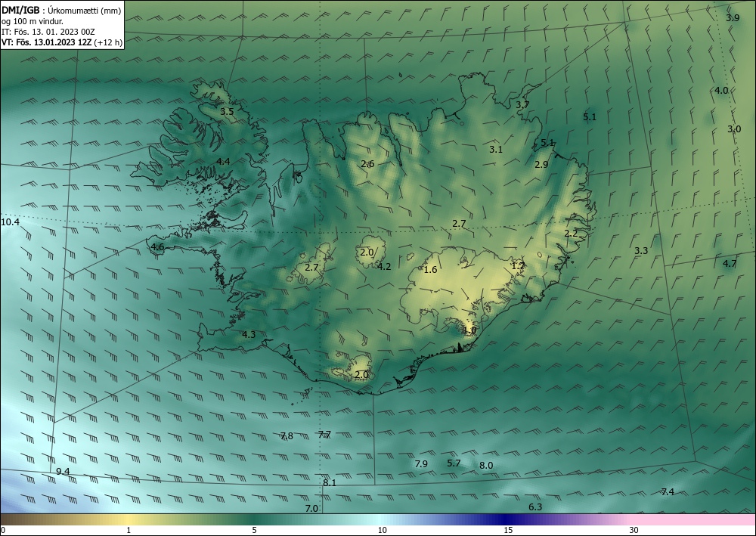The width and height of the screenshot is (756, 536).
Task: Click the valid time 'VT: Fös. 13.01.2023 12Z (+12 h)'
Action: click(62, 42)
